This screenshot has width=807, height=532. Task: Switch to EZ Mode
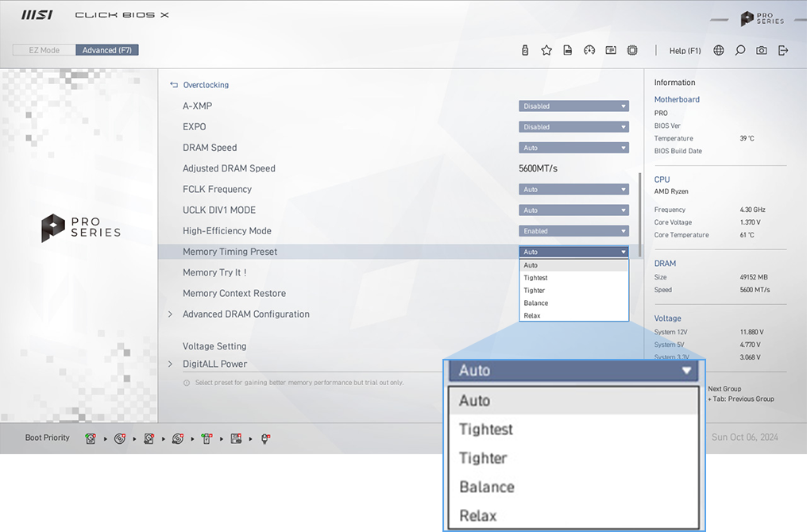(x=44, y=50)
